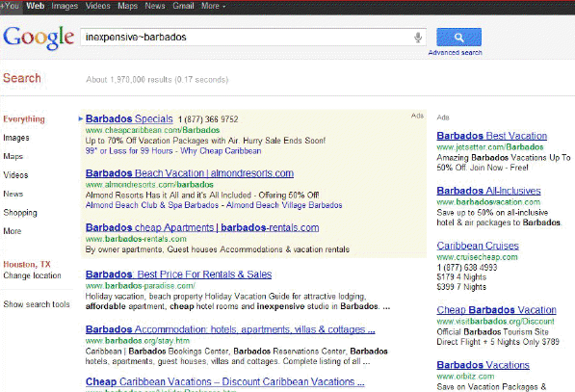This screenshot has width=575, height=392.
Task: Click www.orbitz.com URL text
Action: [x=465, y=377]
